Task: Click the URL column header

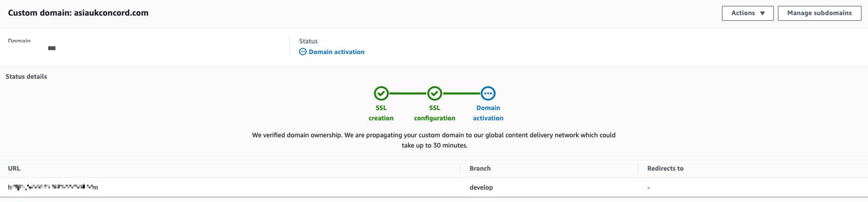Action: 14,168
